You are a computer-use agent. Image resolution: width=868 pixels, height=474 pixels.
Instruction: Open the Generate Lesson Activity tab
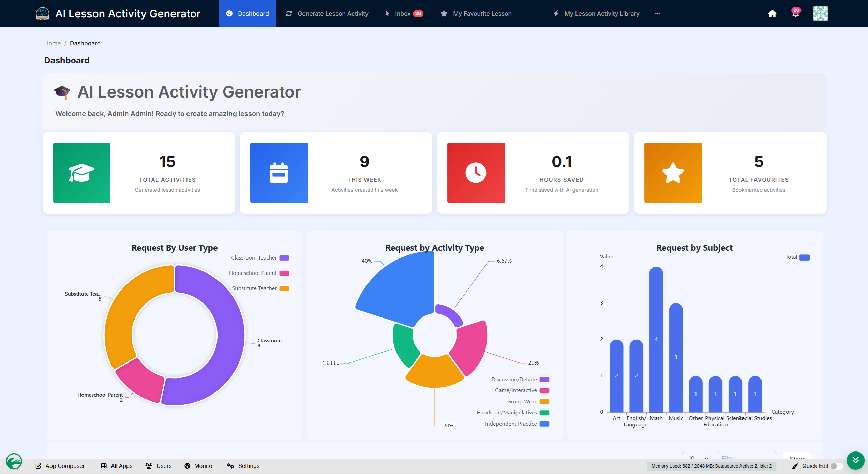coord(327,14)
